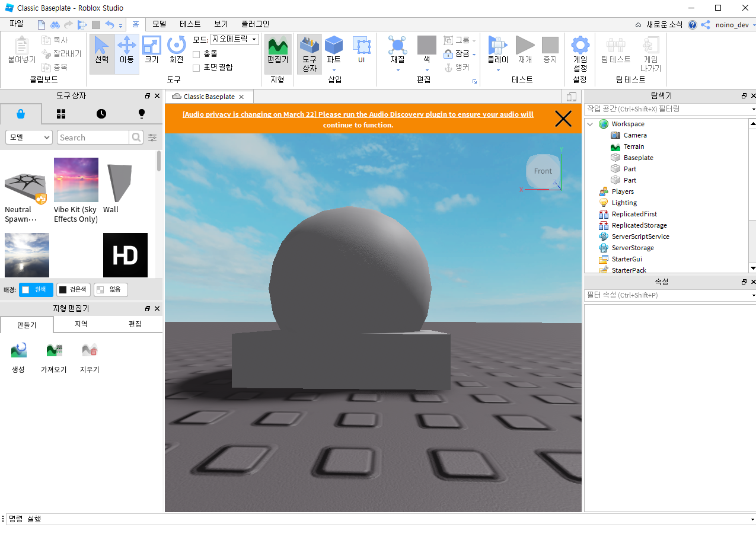The image size is (756, 540).
Task: Open the 파일 menu
Action: point(16,24)
